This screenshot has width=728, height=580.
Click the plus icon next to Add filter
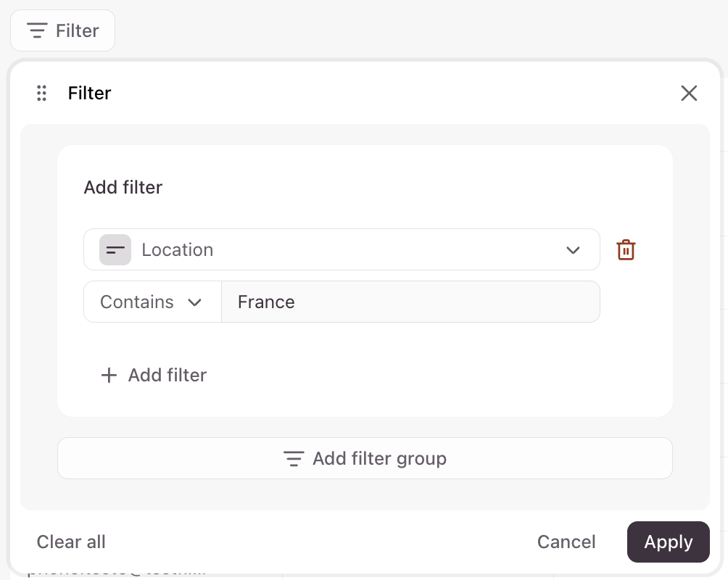pos(109,375)
